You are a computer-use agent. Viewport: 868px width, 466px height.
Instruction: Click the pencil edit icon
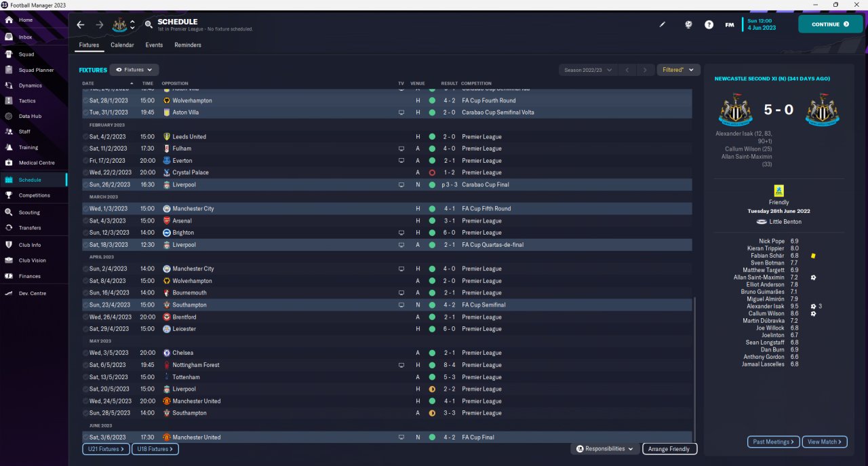[663, 24]
